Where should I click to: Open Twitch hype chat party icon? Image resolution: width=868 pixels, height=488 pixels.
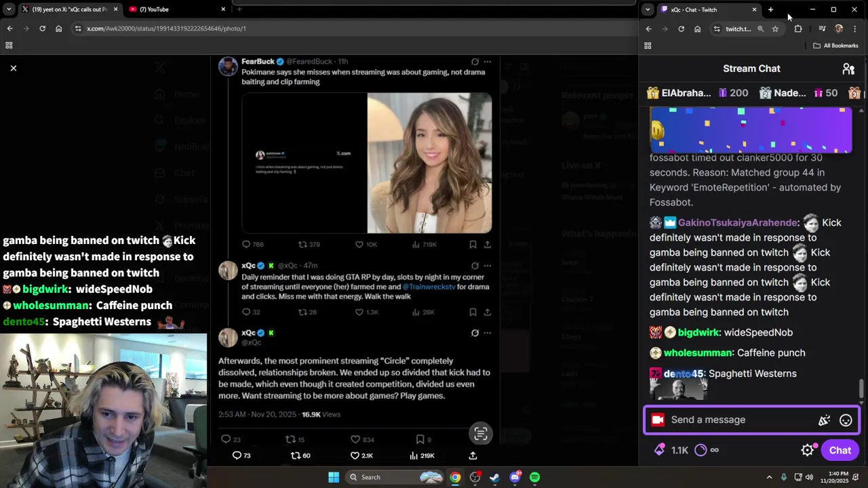pos(824,420)
